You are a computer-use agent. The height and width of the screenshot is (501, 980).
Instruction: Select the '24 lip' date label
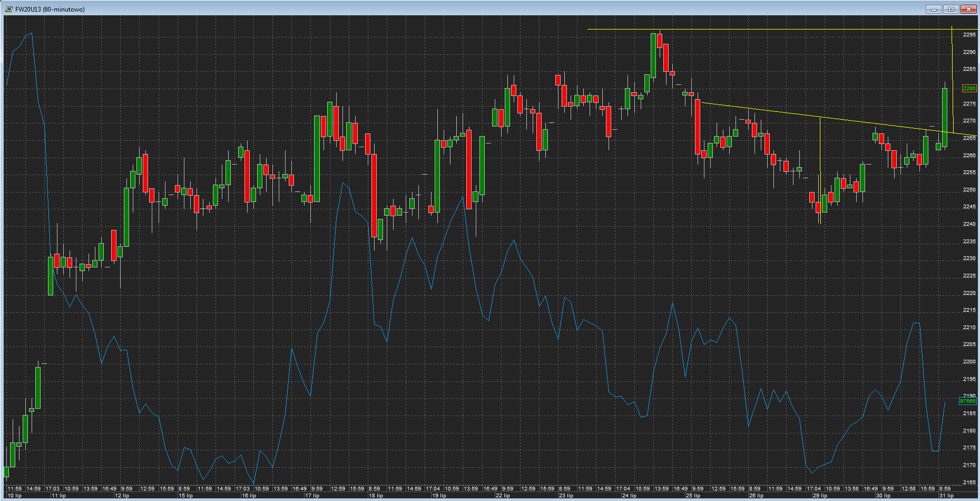(x=629, y=496)
